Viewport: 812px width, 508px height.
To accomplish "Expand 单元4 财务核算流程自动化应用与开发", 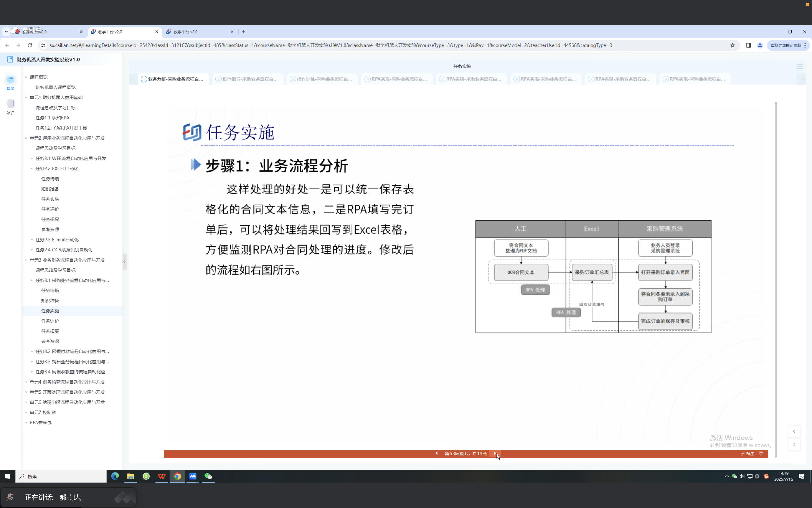I will pos(26,382).
